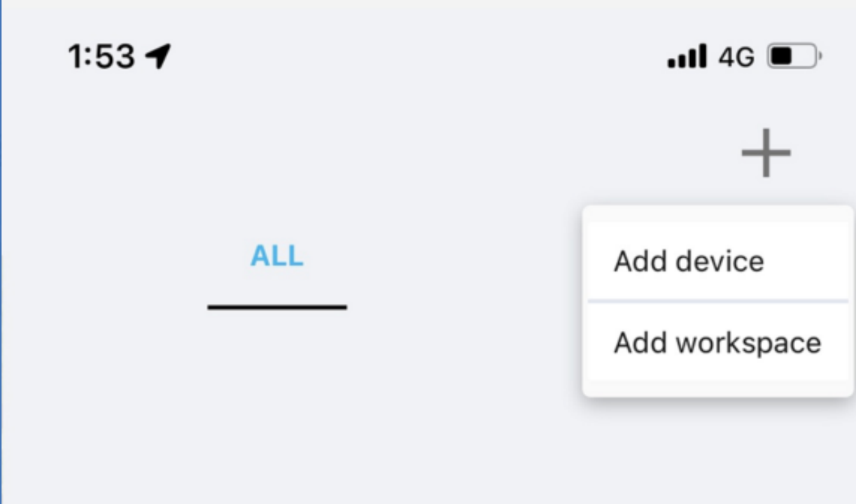Click empty background area beneath the popup menu
Viewport: 856px width, 504px height.
tap(718, 451)
